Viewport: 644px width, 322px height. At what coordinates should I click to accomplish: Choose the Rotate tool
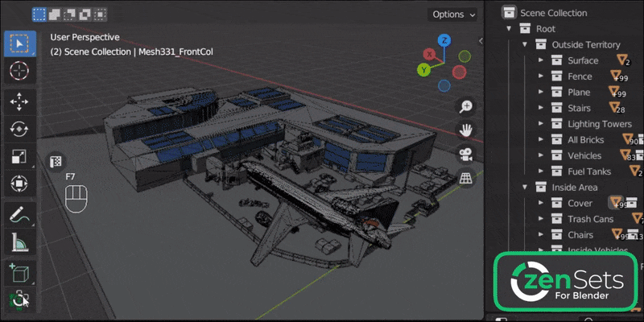click(x=19, y=129)
